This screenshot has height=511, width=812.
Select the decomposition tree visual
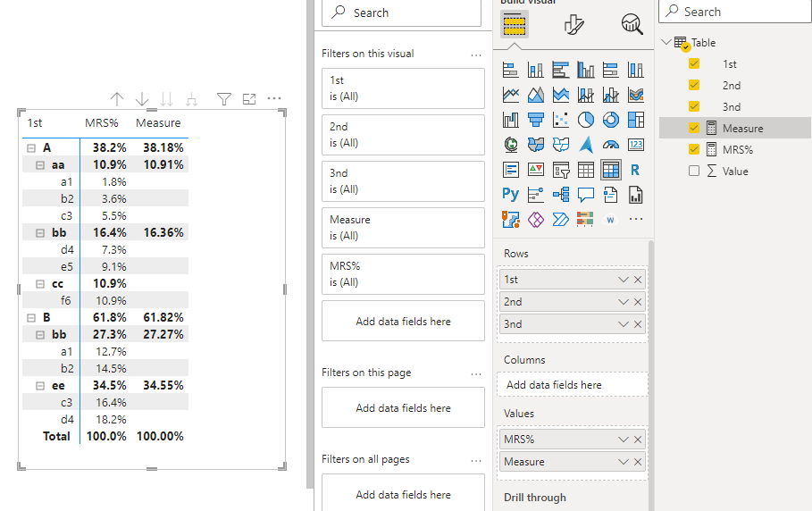[561, 195]
